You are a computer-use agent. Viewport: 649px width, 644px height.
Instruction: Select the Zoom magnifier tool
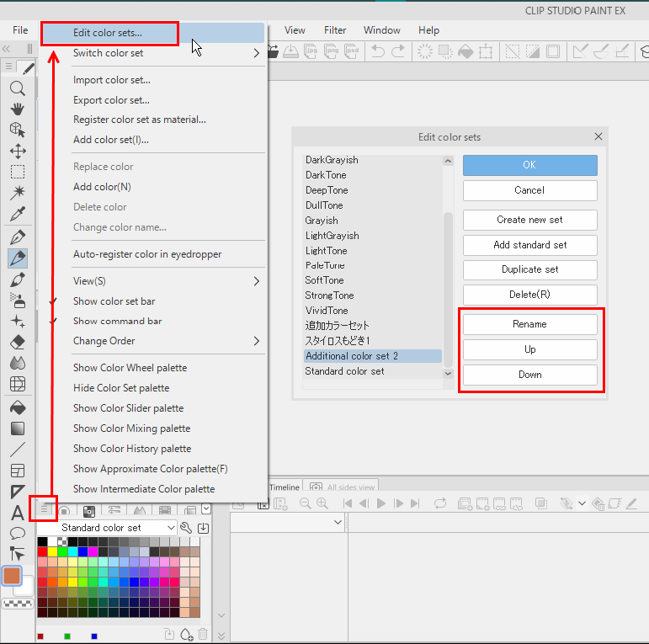pos(18,88)
